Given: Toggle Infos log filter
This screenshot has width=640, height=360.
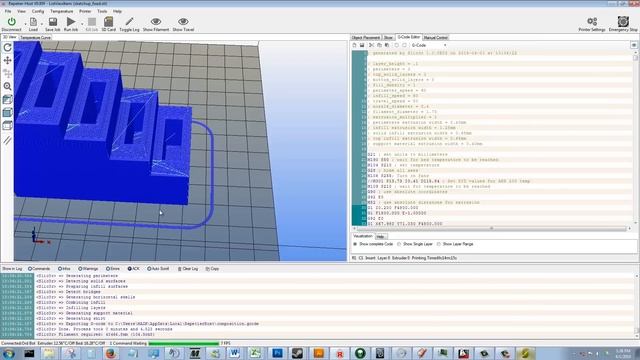Looking at the screenshot, I should [64, 269].
